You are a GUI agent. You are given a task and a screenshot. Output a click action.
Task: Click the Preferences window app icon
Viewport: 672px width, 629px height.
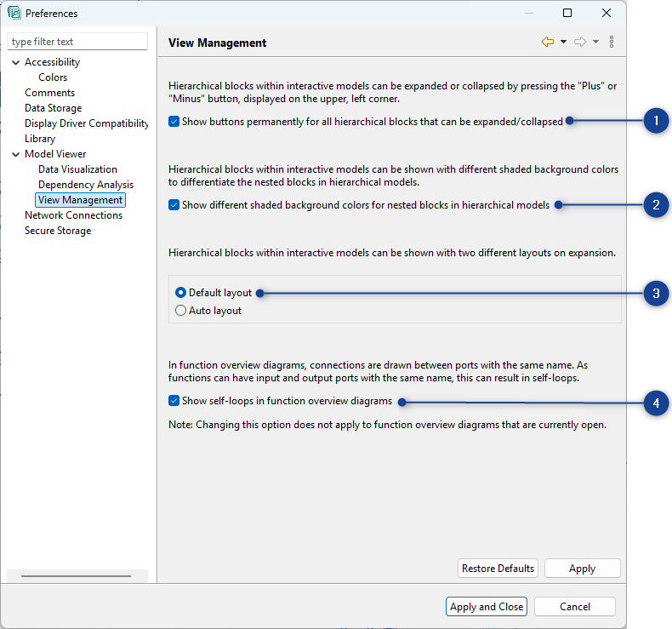pos(14,13)
